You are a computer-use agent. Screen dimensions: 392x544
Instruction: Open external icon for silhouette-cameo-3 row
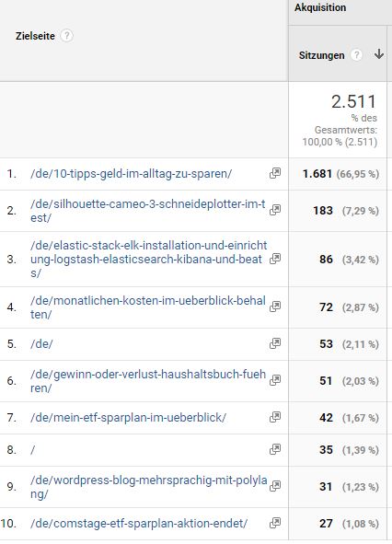(275, 210)
